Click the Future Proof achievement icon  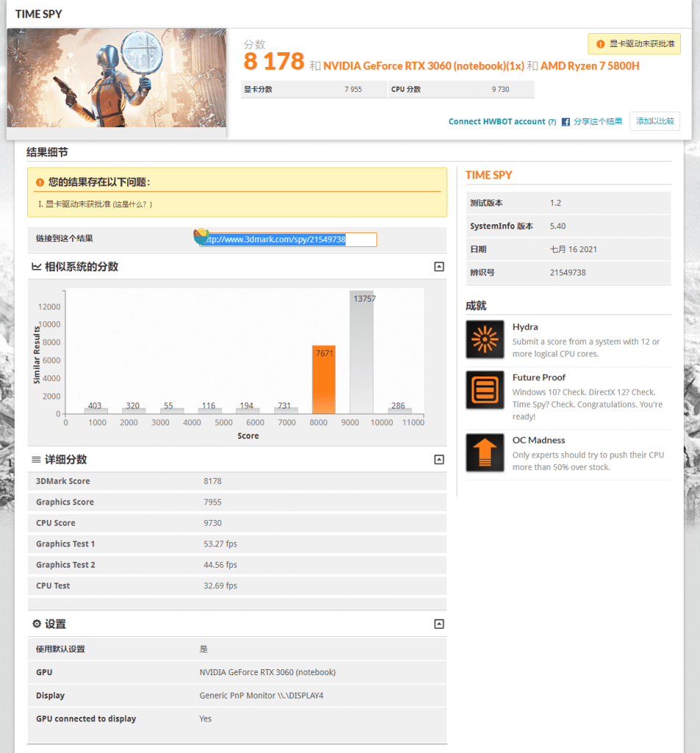(485, 390)
